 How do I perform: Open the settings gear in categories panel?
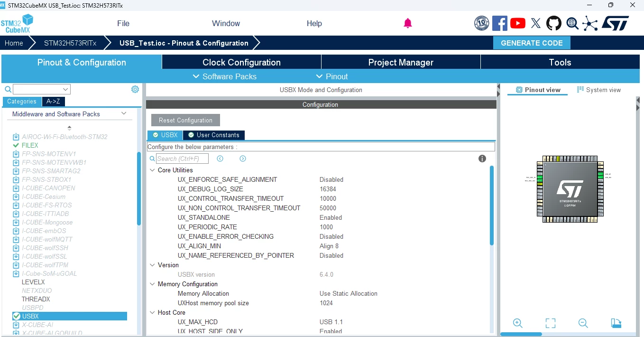point(135,89)
